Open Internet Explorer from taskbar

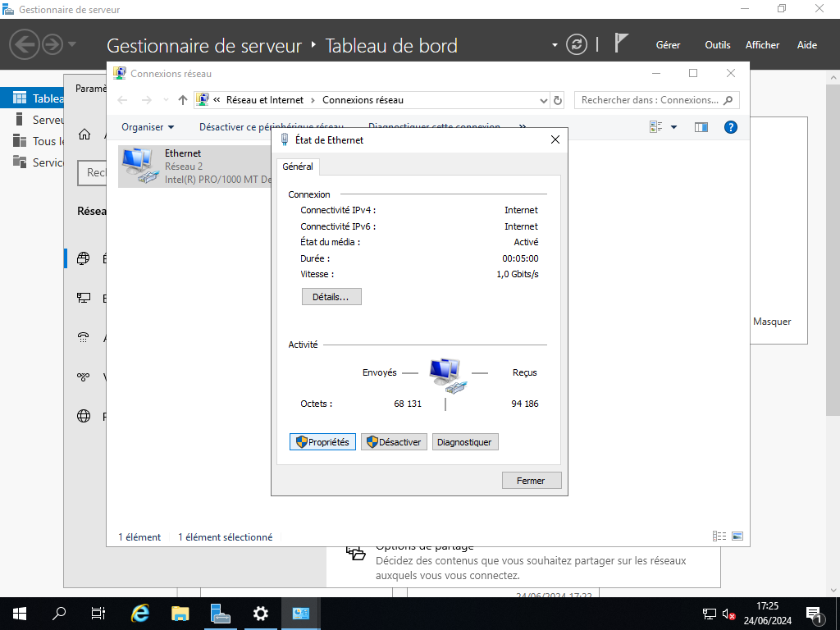pos(140,613)
